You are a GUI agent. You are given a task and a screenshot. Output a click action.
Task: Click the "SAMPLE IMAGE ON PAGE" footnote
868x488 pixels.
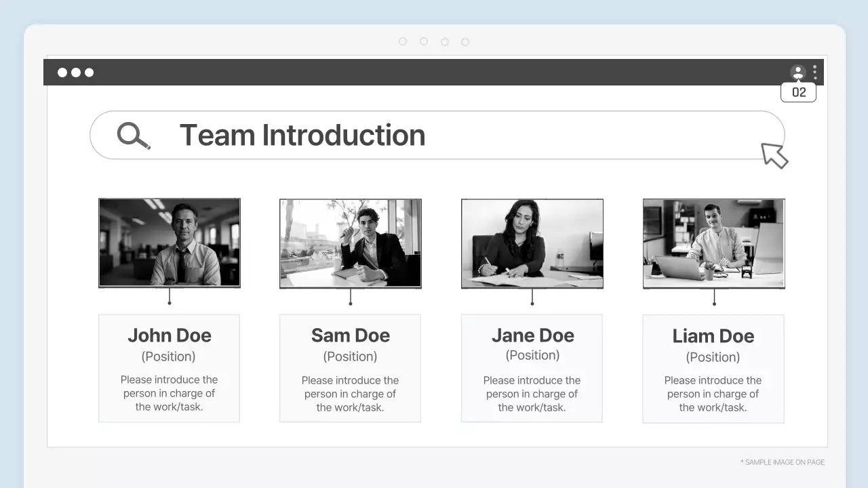(x=783, y=462)
